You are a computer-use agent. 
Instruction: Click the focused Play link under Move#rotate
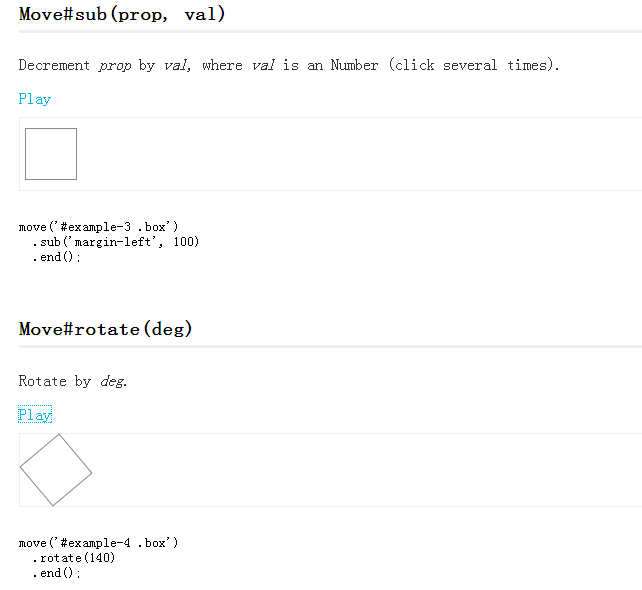tap(35, 415)
